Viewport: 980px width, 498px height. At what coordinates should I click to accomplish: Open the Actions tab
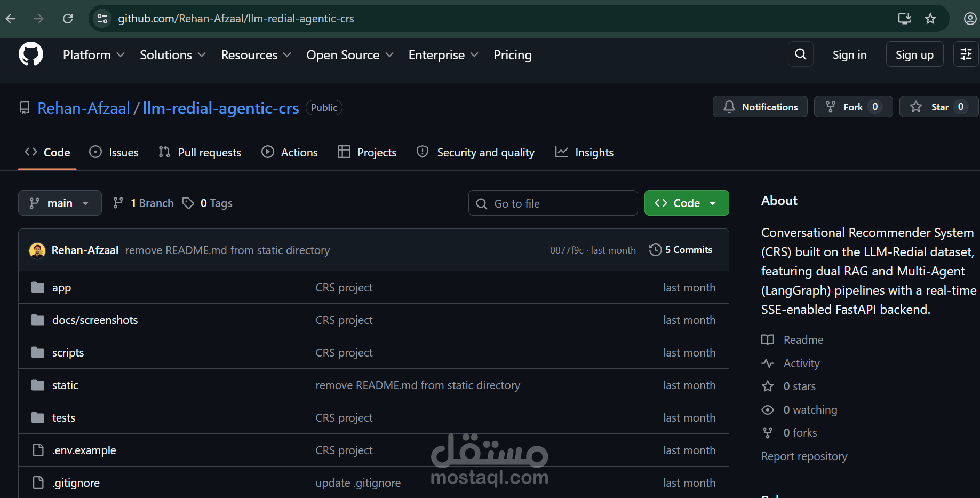[290, 153]
